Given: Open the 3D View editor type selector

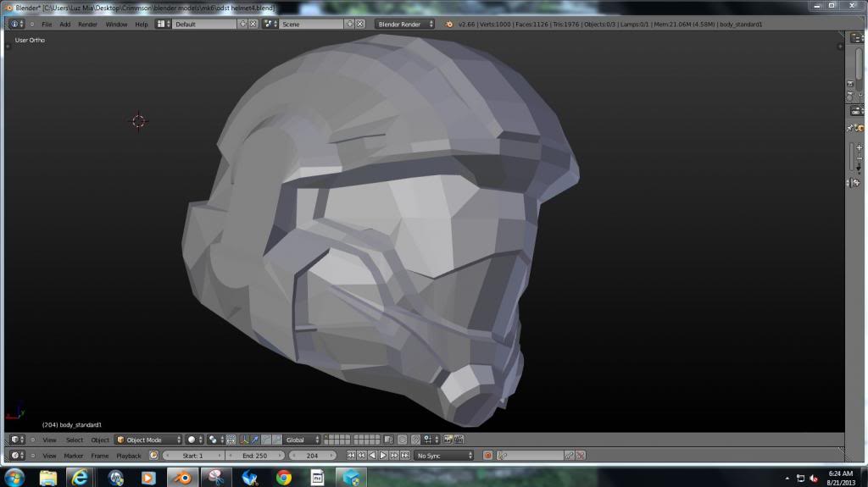Looking at the screenshot, I should 17,440.
